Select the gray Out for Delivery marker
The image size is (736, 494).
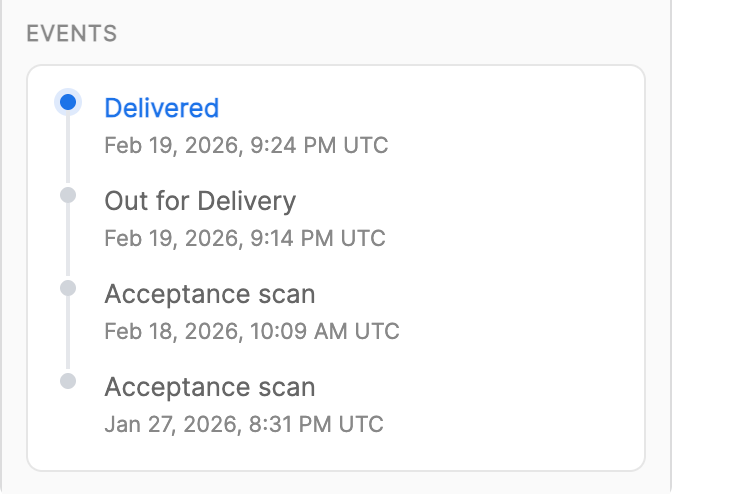pyautogui.click(x=68, y=195)
